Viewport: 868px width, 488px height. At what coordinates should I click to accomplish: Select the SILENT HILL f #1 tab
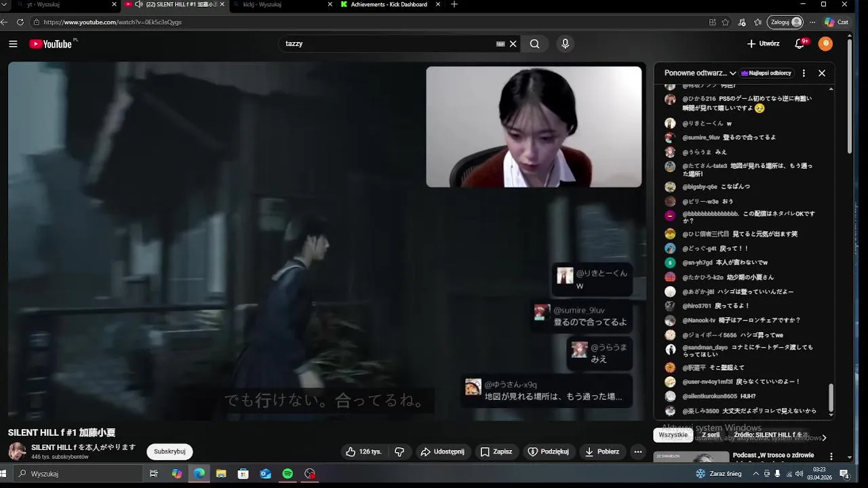(175, 5)
